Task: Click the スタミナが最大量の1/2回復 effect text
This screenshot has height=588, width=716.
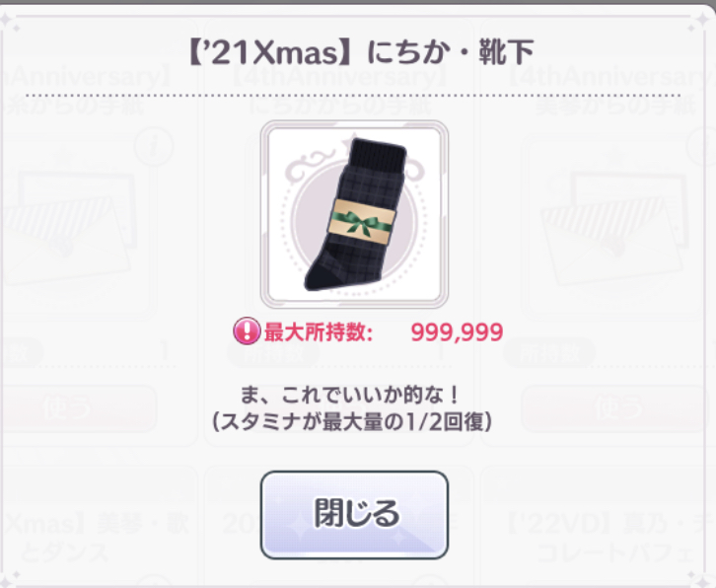Action: [x=352, y=422]
